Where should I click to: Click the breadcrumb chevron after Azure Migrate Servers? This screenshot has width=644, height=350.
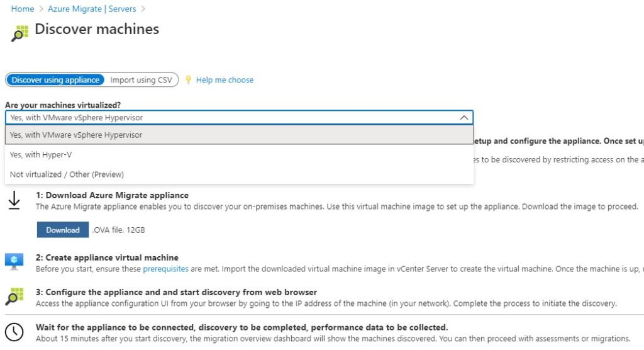[x=143, y=9]
